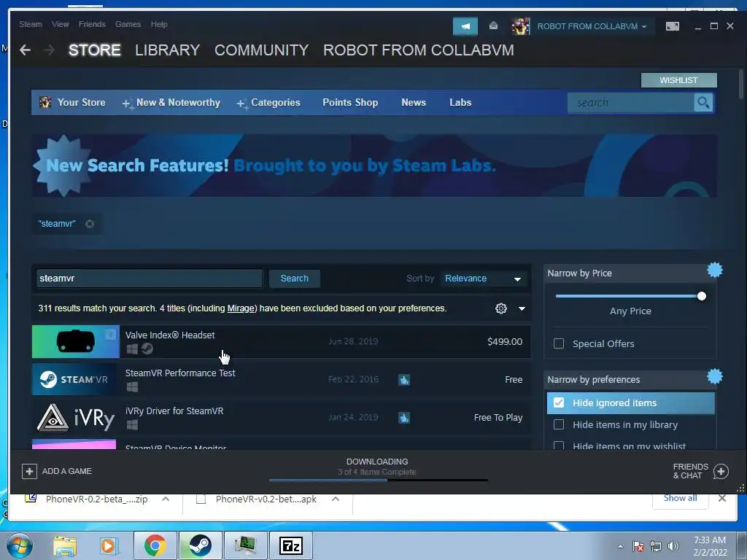
Task: Uncheck Hide ignored items
Action: pos(559,402)
